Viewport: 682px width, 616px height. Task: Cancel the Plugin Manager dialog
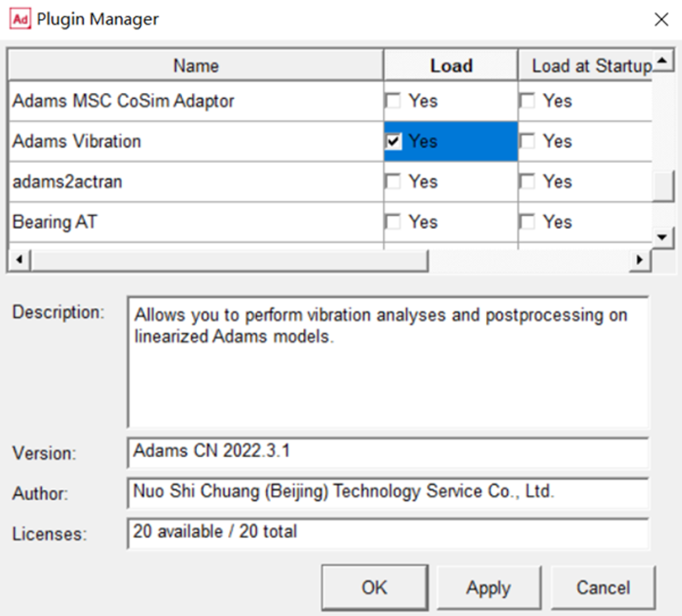(x=603, y=588)
